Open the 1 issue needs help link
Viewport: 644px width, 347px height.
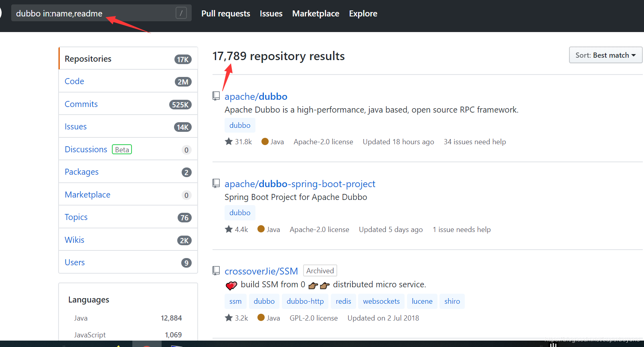[462, 230]
